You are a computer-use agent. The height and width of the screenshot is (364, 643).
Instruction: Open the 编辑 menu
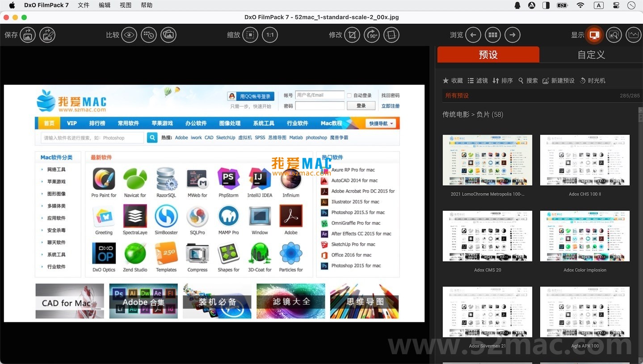tap(105, 5)
